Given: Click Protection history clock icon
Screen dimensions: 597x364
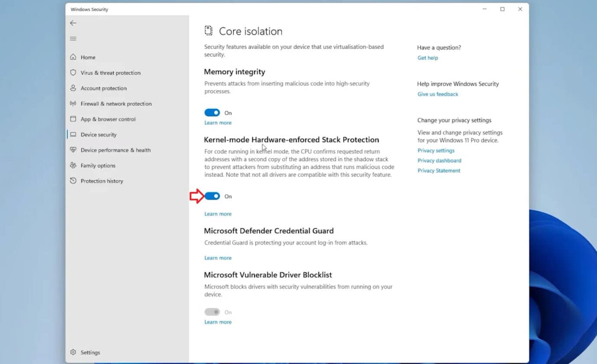Looking at the screenshot, I should tap(73, 181).
